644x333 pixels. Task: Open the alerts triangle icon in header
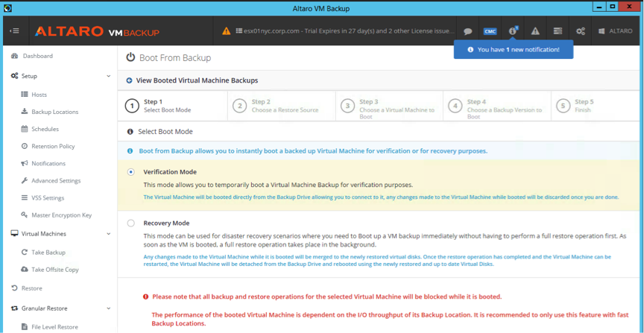pyautogui.click(x=534, y=31)
